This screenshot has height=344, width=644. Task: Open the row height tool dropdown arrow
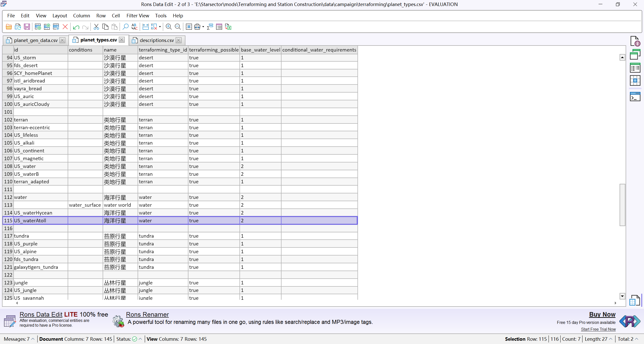[x=160, y=27]
